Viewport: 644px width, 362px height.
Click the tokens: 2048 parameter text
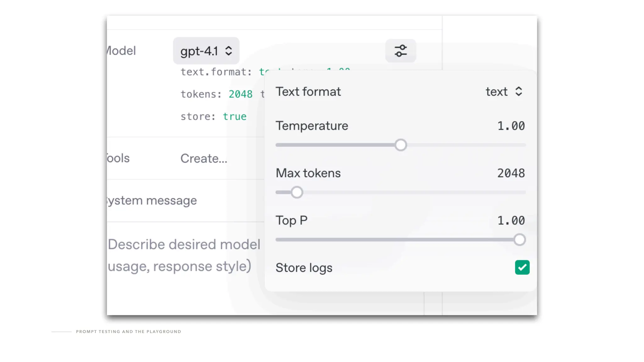pos(216,94)
